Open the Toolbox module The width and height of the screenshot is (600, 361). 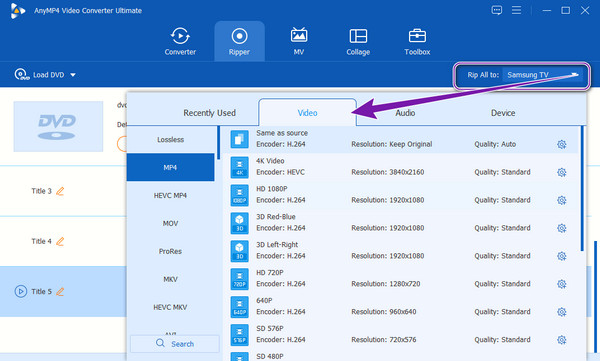417,41
